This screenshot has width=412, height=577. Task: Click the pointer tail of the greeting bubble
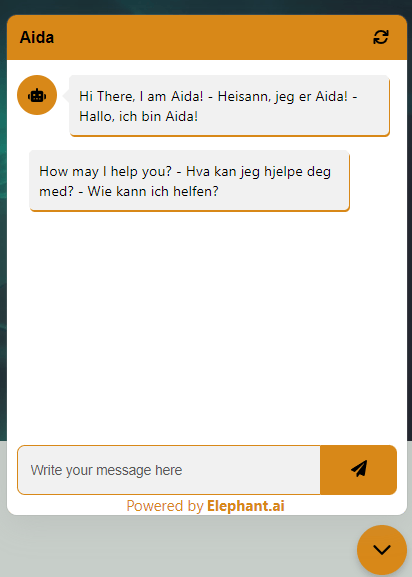click(x=67, y=96)
